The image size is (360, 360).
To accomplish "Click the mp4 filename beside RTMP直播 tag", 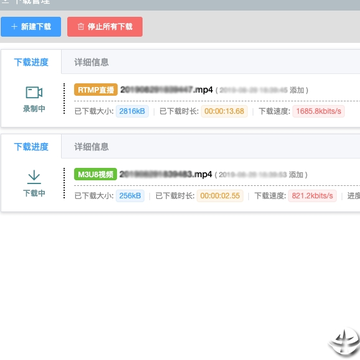I will coord(166,90).
